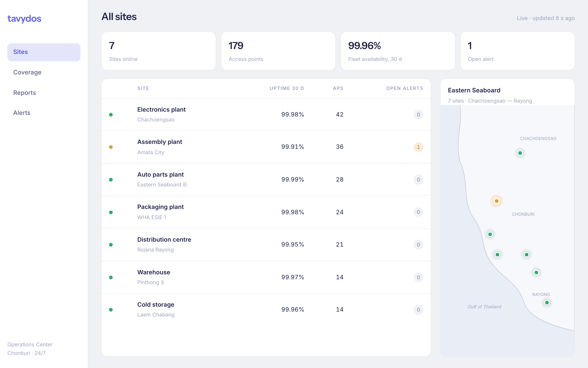Image resolution: width=588 pixels, height=368 pixels.
Task: Click alert count badge for Packaging plant
Action: 418,212
